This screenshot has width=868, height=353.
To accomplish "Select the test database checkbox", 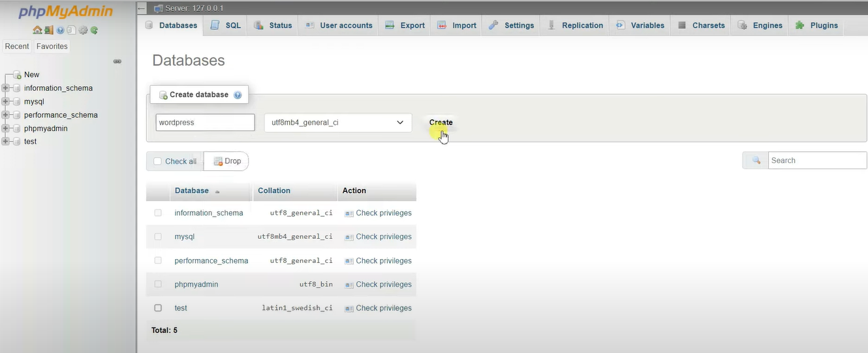I will [x=158, y=308].
